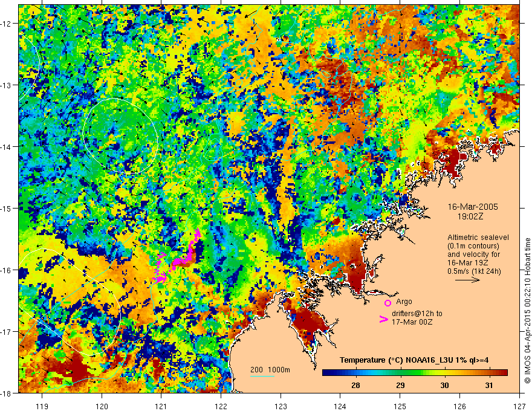Viewport: 532px width, 411px height.
Task: Click the longitude axis label '123'
Action: pos(281,406)
